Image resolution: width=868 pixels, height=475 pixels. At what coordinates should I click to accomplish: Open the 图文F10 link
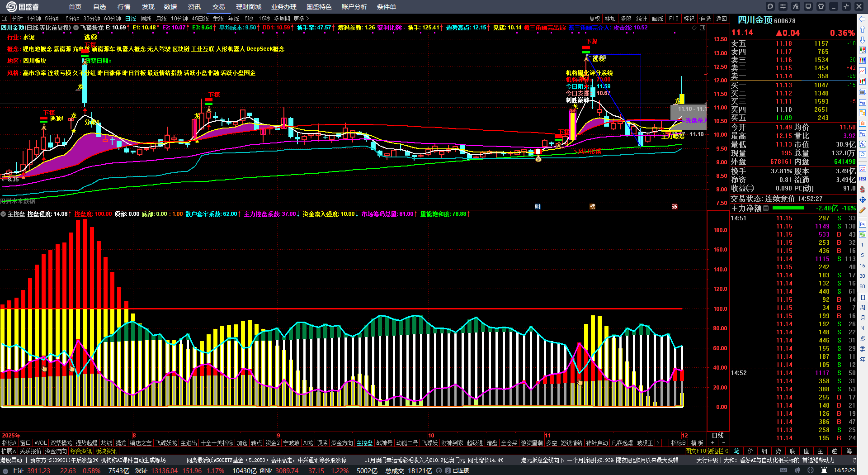click(x=695, y=451)
